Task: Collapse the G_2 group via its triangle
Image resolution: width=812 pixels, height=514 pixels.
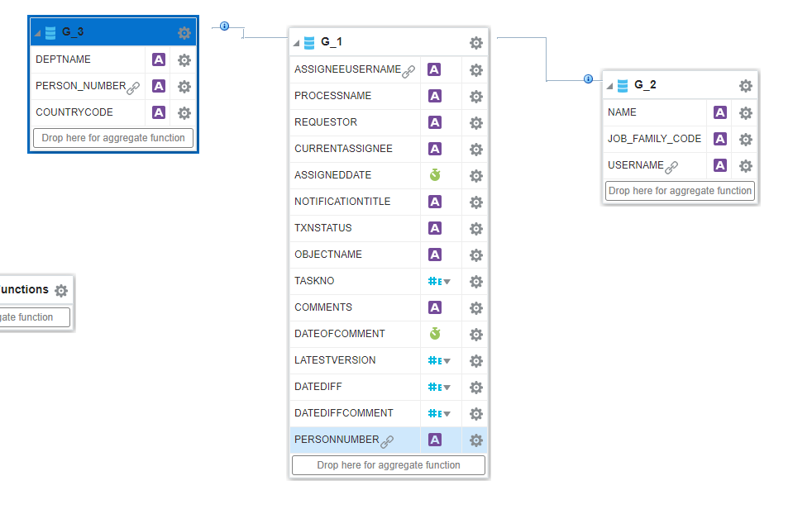Action: 609,84
